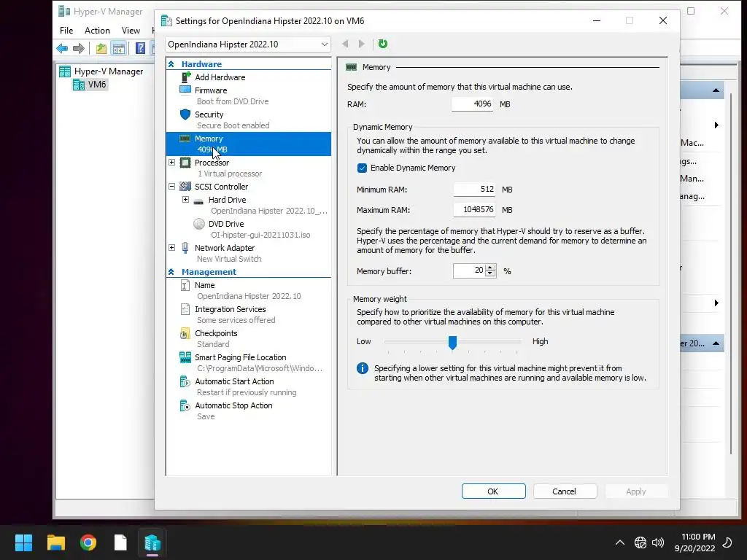Decrease memory buffer with down arrow
747x560 pixels.
tap(490, 274)
